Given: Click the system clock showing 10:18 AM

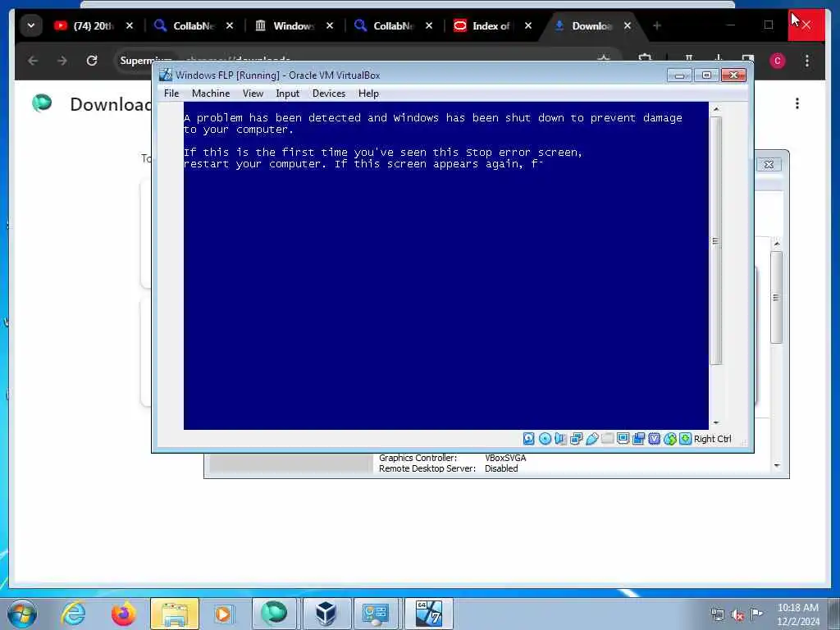Looking at the screenshot, I should click(x=797, y=614).
